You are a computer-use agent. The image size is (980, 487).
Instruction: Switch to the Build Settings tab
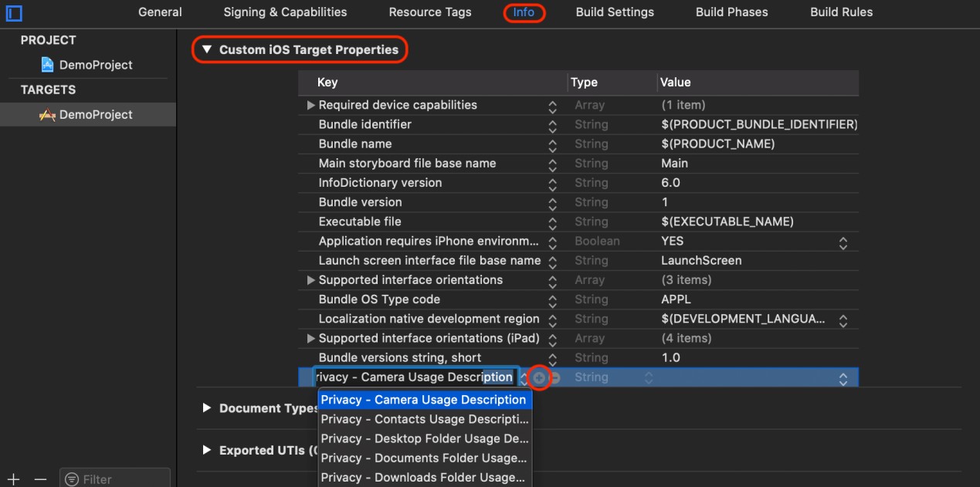pyautogui.click(x=615, y=12)
